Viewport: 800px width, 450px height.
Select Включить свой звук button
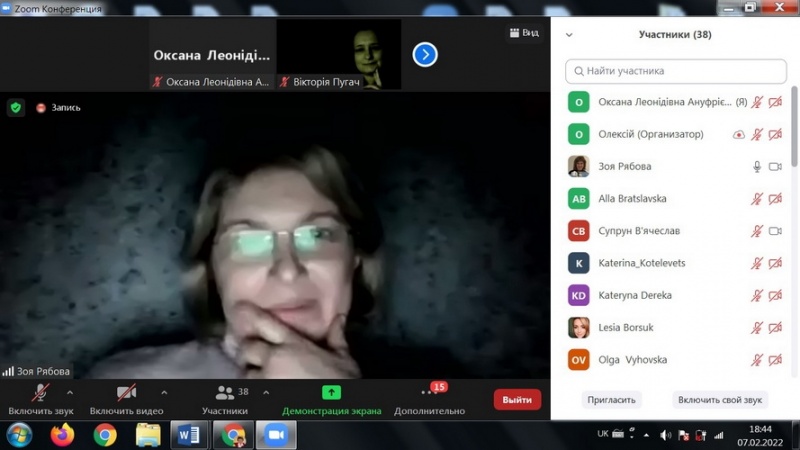coord(720,399)
